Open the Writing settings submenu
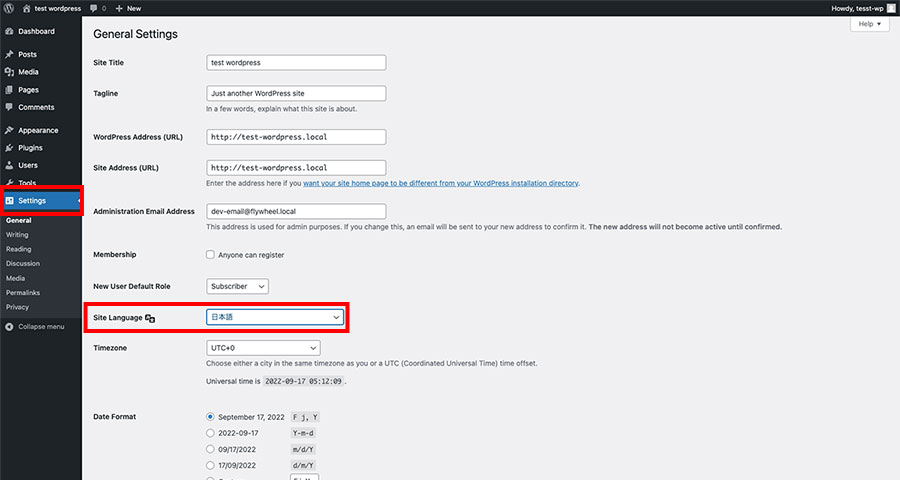Image resolution: width=900 pixels, height=480 pixels. (17, 235)
